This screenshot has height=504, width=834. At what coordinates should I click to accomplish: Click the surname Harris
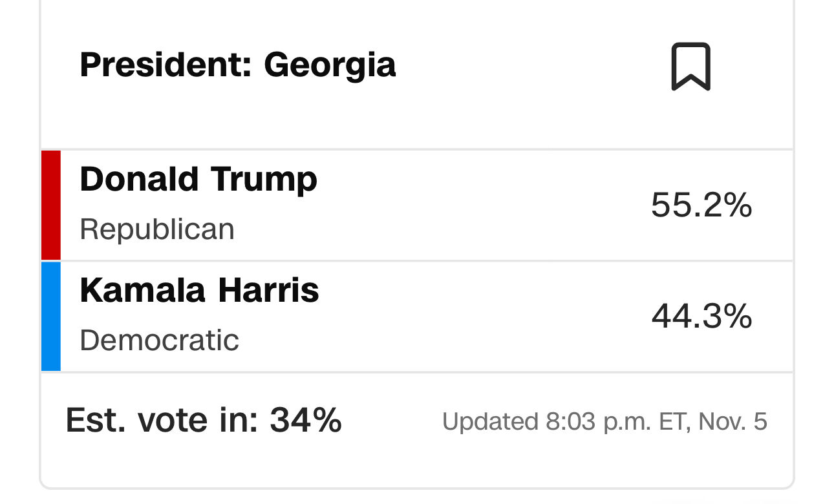[x=268, y=290]
